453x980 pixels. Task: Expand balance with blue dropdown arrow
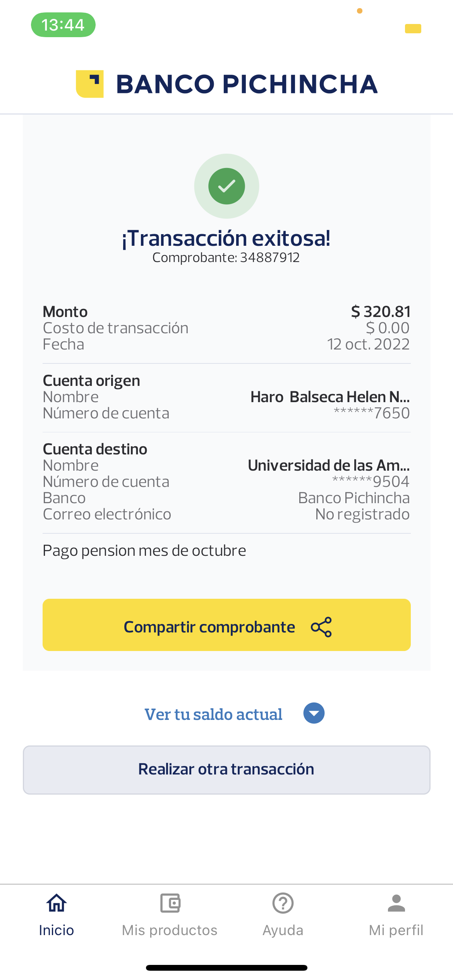[314, 713]
